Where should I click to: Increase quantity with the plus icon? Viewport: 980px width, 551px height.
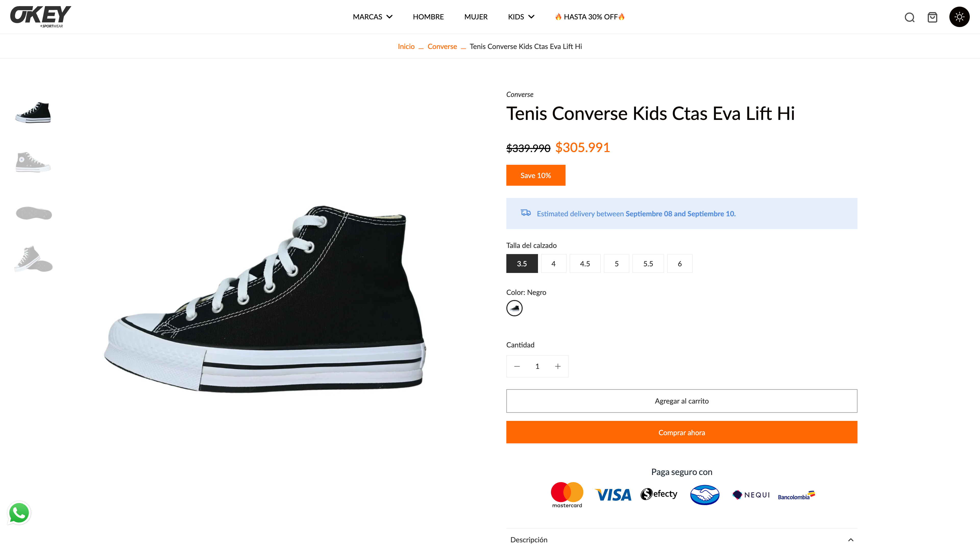pos(558,366)
